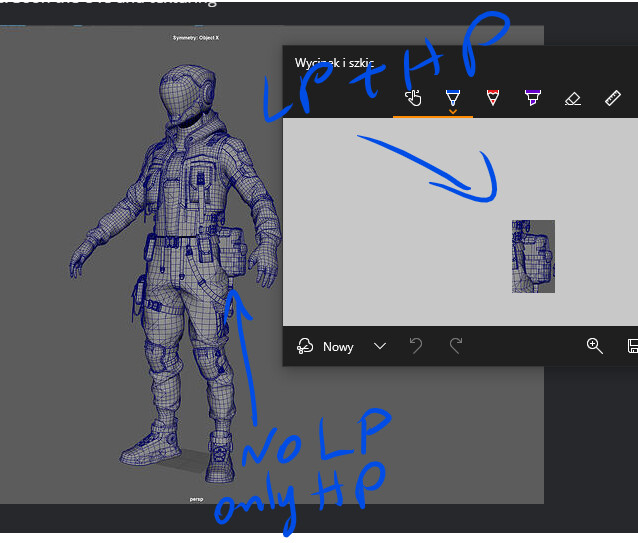The height and width of the screenshot is (543, 638).
Task: Click the undo arrow icon
Action: pyautogui.click(x=416, y=346)
